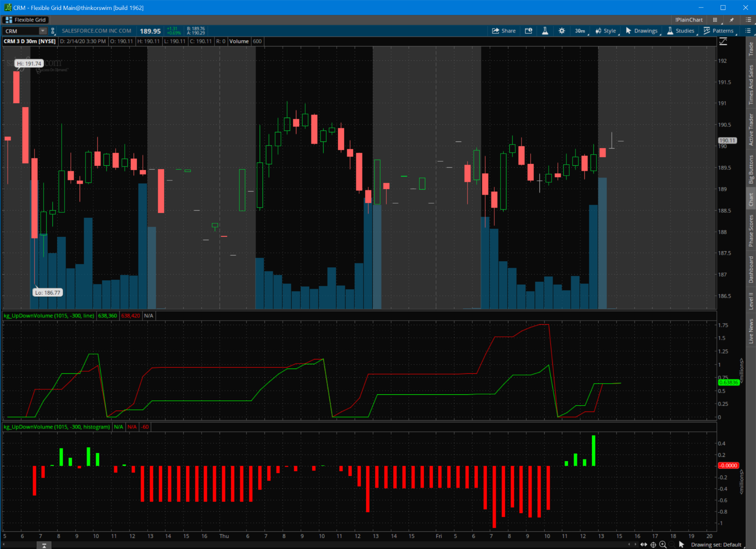Click the horizontal expand arrows icon
The image size is (756, 549).
(643, 545)
